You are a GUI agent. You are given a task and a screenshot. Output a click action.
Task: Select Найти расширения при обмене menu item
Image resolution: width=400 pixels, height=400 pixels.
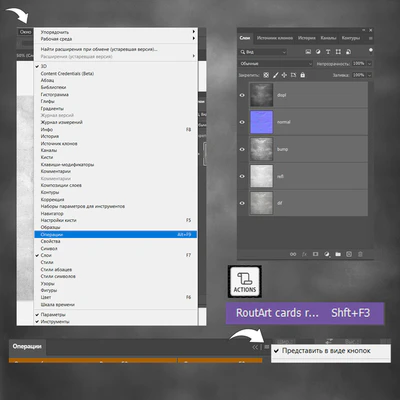[x=116, y=49]
